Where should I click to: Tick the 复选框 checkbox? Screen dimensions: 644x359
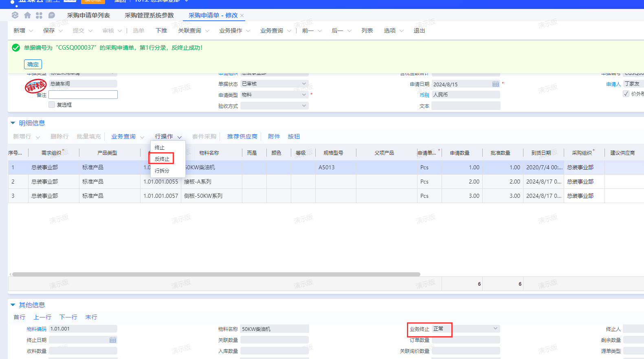coord(52,105)
